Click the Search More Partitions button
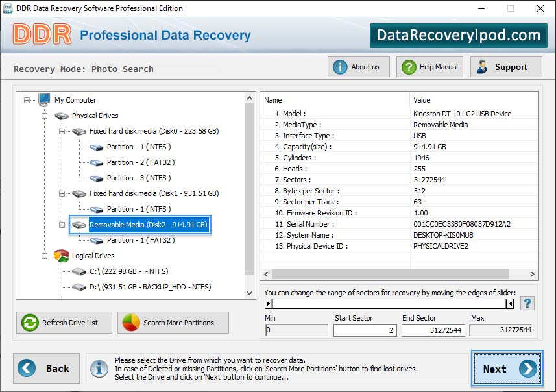 (173, 323)
